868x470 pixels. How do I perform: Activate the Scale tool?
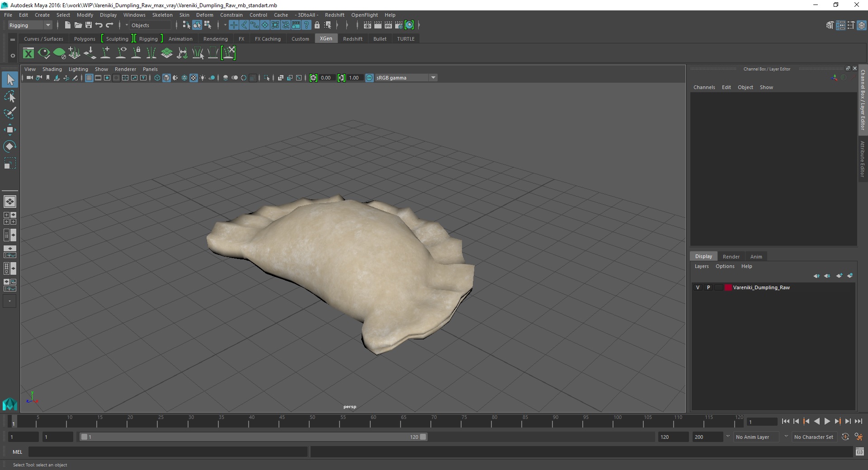coord(10,163)
